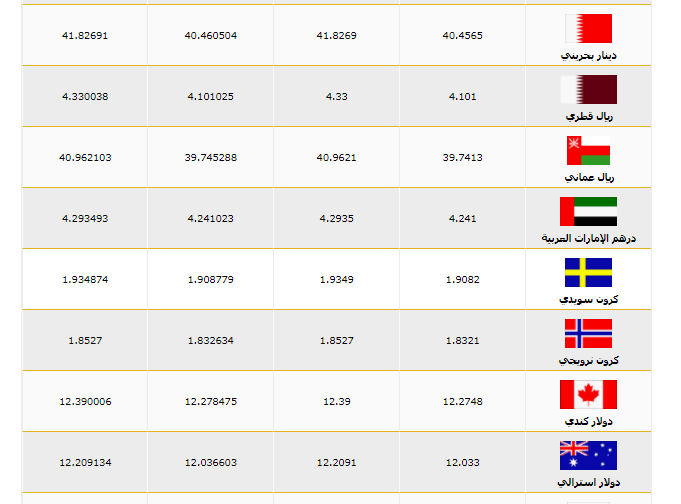The height and width of the screenshot is (504, 681).
Task: Click the 12.278475 Canadian dollar value
Action: point(210,401)
